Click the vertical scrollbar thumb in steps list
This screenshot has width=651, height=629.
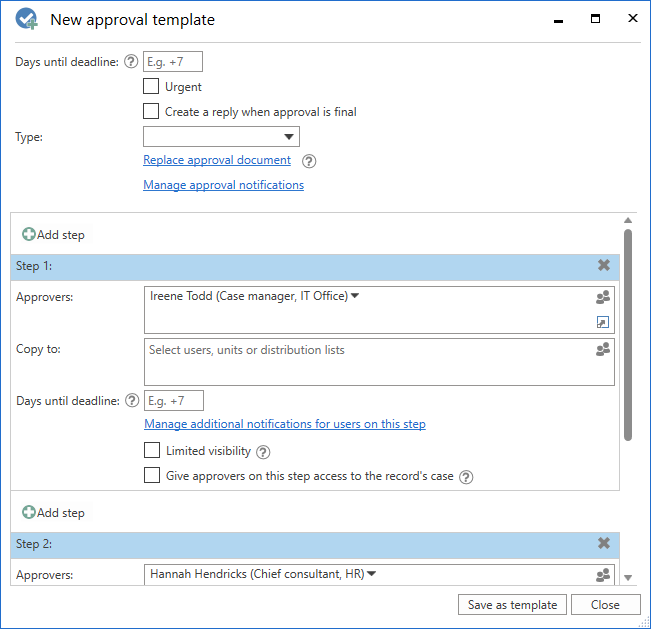627,335
